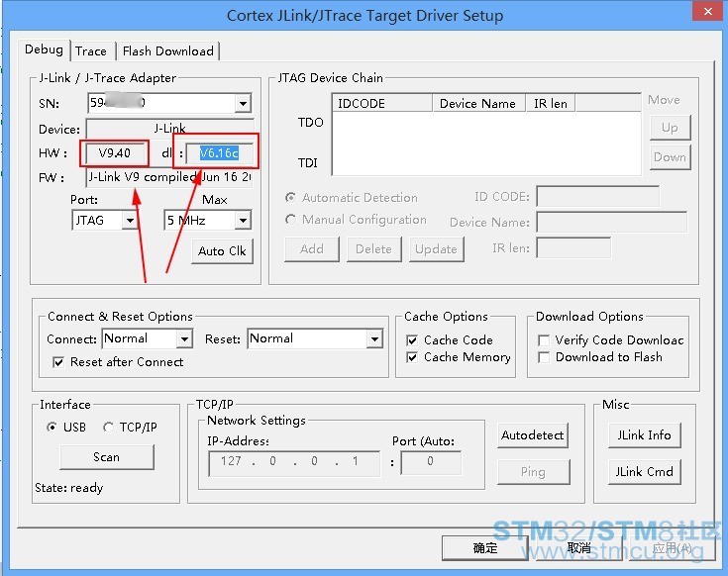
Task: Click the Scan button
Action: tap(107, 457)
